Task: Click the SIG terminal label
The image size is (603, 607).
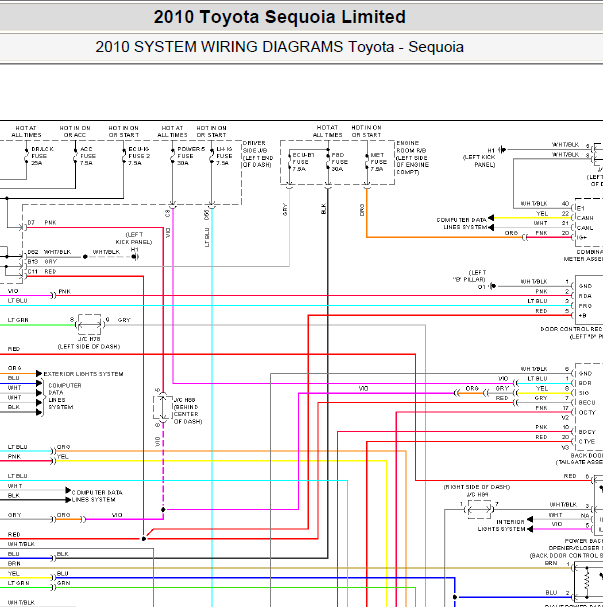Action: 584,393
